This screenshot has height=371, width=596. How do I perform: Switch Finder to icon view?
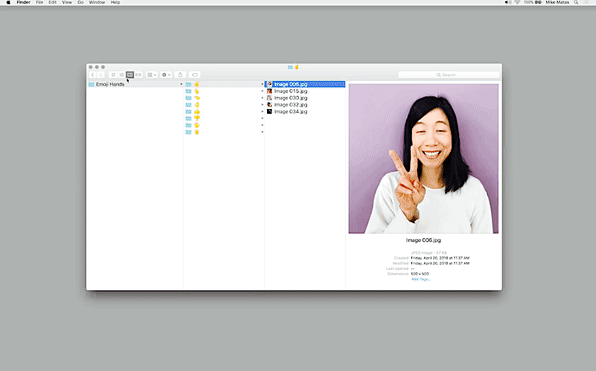pos(113,75)
